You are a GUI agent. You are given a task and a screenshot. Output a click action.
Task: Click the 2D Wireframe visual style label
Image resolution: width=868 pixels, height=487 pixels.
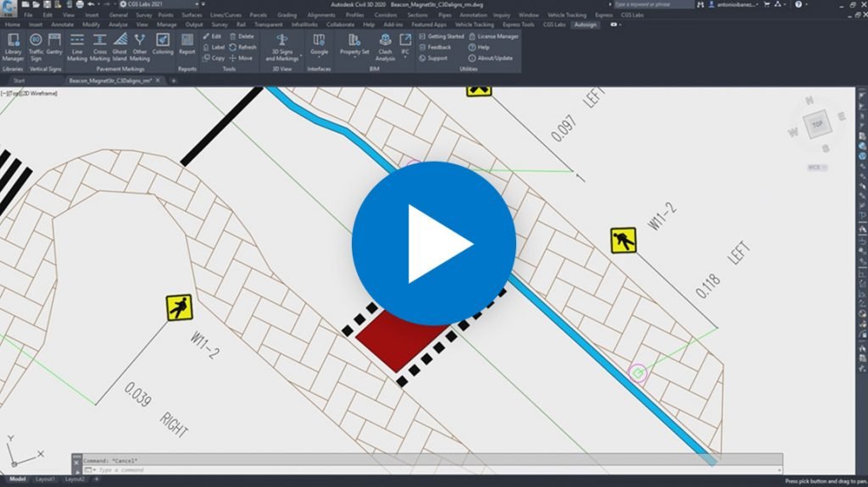39,93
